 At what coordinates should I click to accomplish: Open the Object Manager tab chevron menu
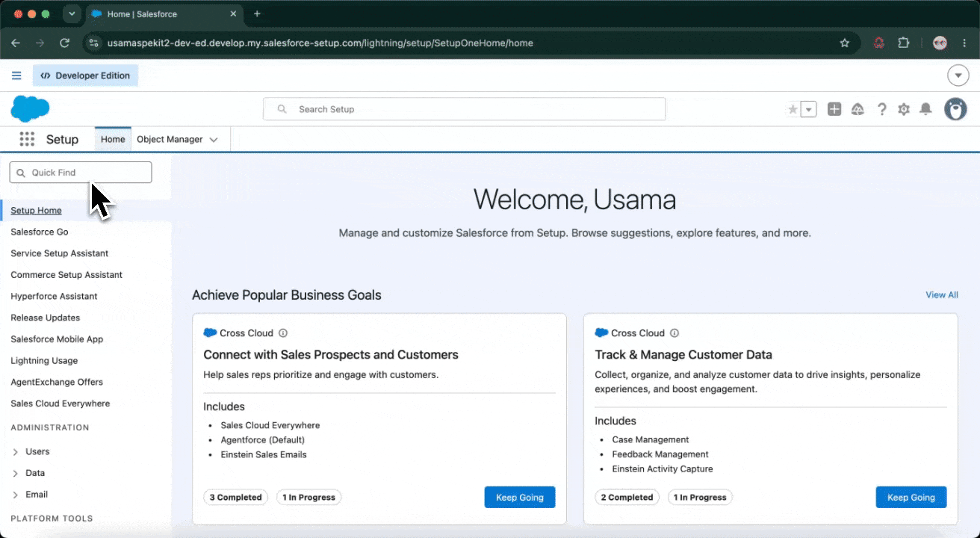tap(214, 140)
